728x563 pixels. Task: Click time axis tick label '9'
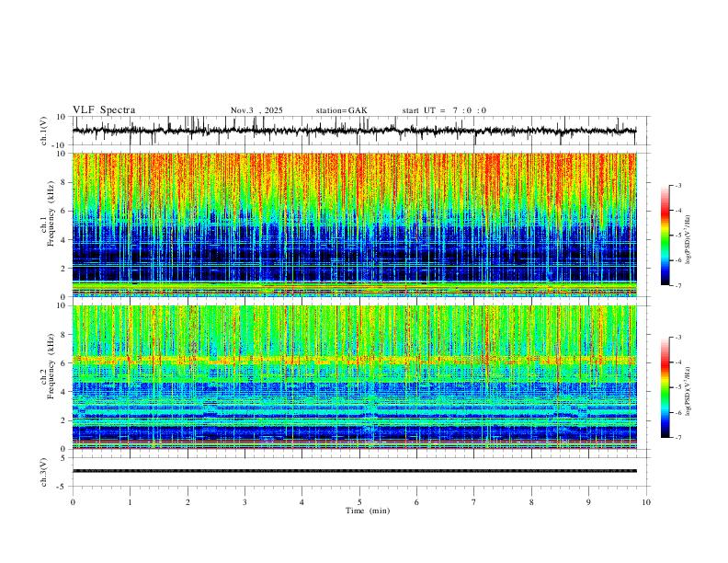(x=588, y=502)
